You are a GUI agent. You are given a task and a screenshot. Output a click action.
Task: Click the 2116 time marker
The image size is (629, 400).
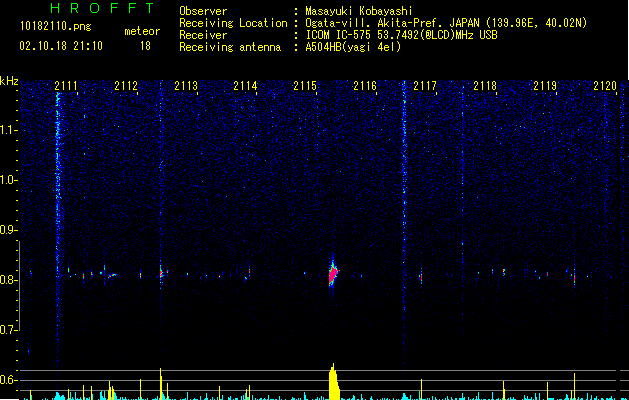click(365, 86)
